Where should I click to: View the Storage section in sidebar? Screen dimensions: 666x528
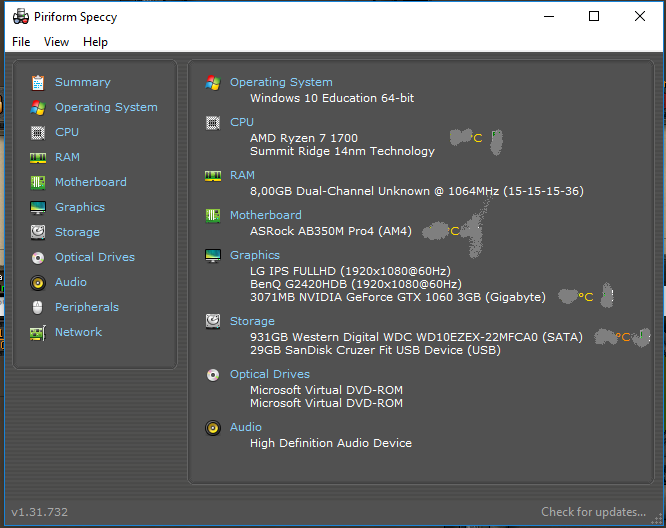click(77, 232)
